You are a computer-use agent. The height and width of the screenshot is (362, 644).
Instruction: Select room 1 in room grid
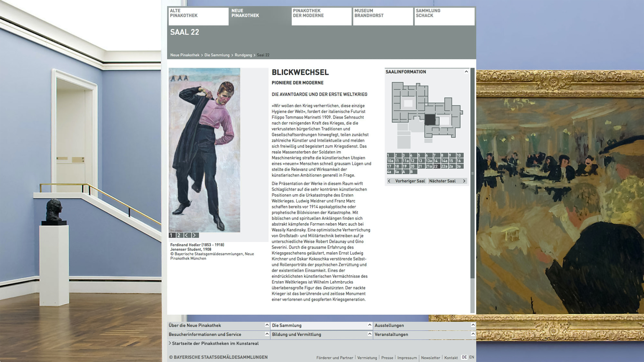(391, 155)
